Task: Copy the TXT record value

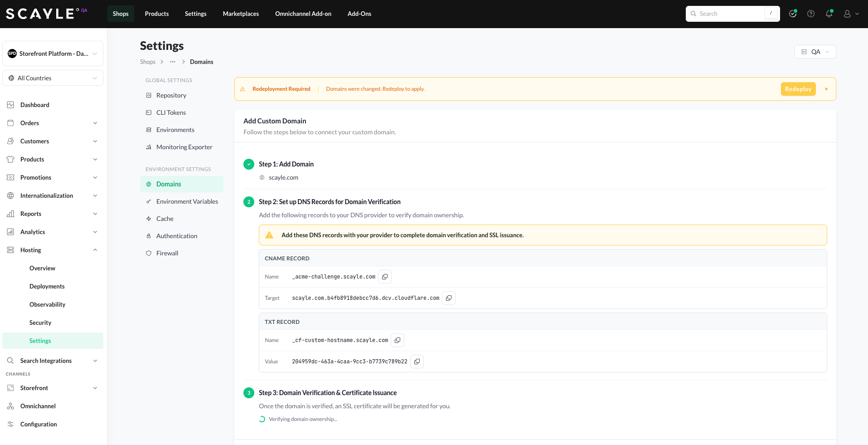Action: [417, 362]
